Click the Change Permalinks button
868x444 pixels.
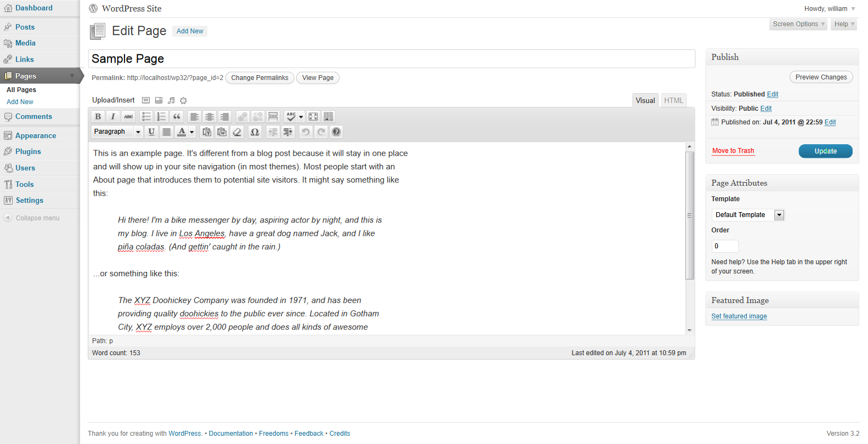click(260, 78)
